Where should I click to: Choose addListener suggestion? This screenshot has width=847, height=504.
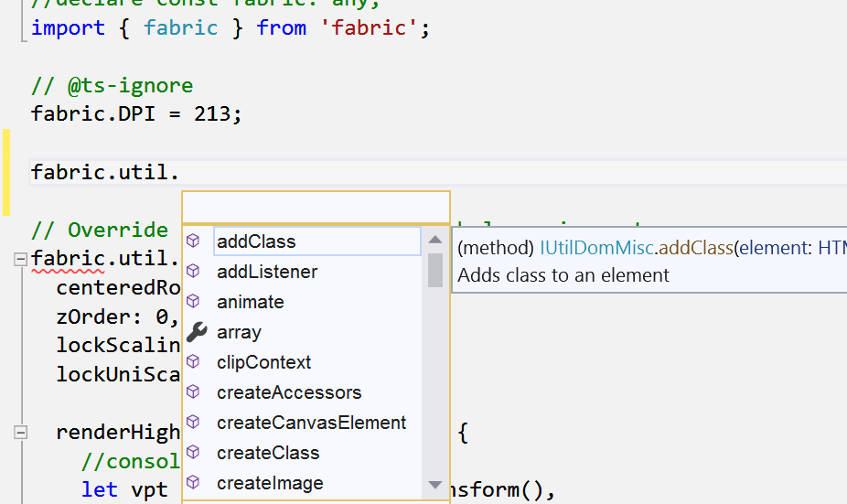coord(267,271)
